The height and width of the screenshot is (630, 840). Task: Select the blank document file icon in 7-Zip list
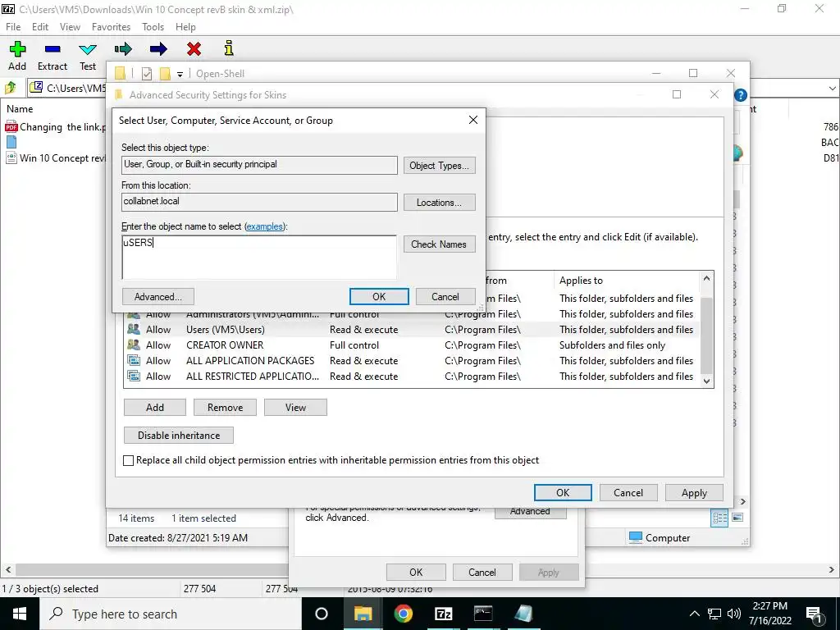[x=11, y=142]
